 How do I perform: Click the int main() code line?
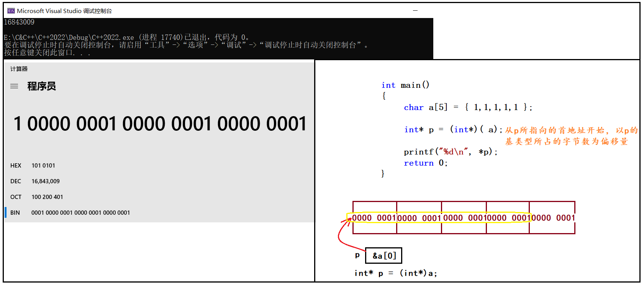tap(405, 85)
